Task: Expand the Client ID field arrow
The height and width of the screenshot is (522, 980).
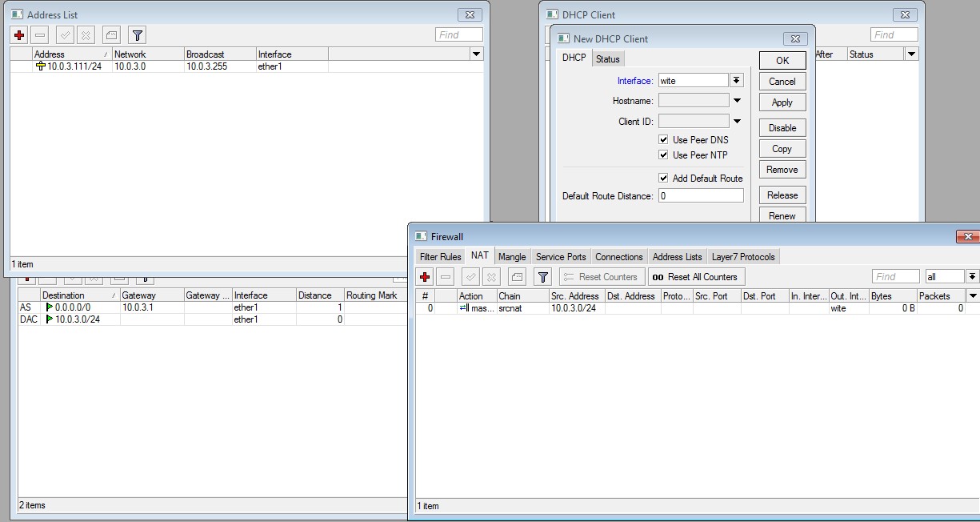Action: 737,122
